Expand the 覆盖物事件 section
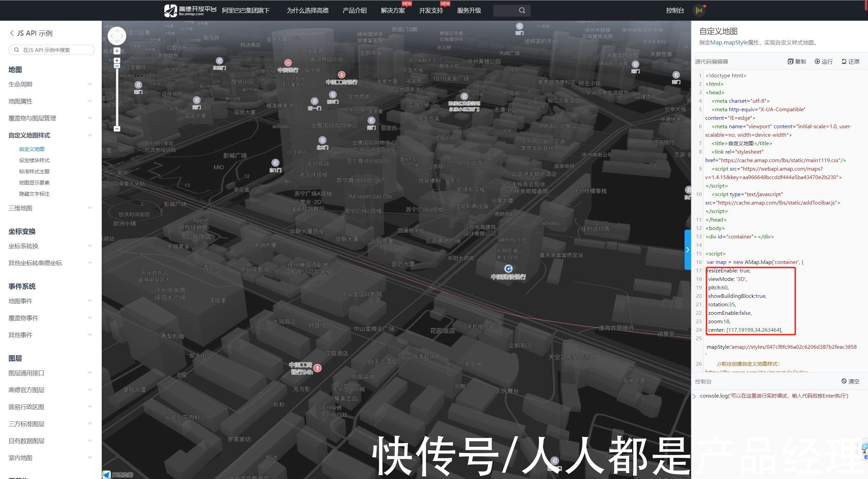This screenshot has width=868, height=479. click(x=51, y=318)
